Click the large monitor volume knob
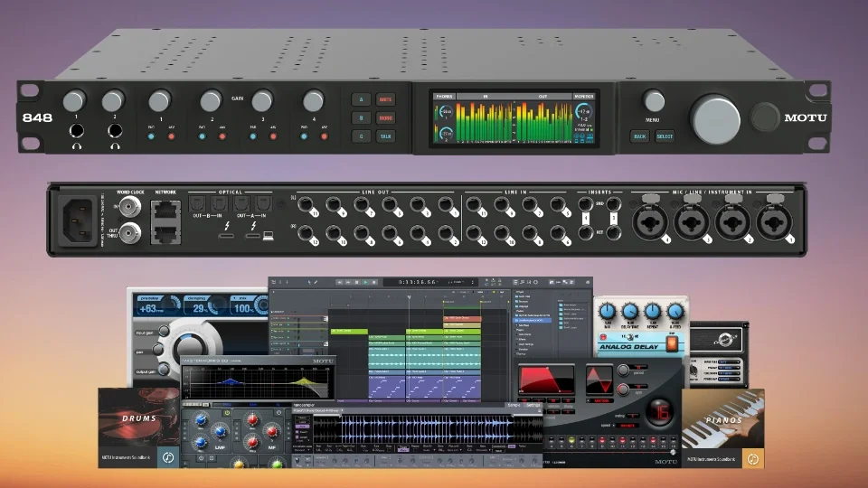868x488 pixels. coord(716,119)
